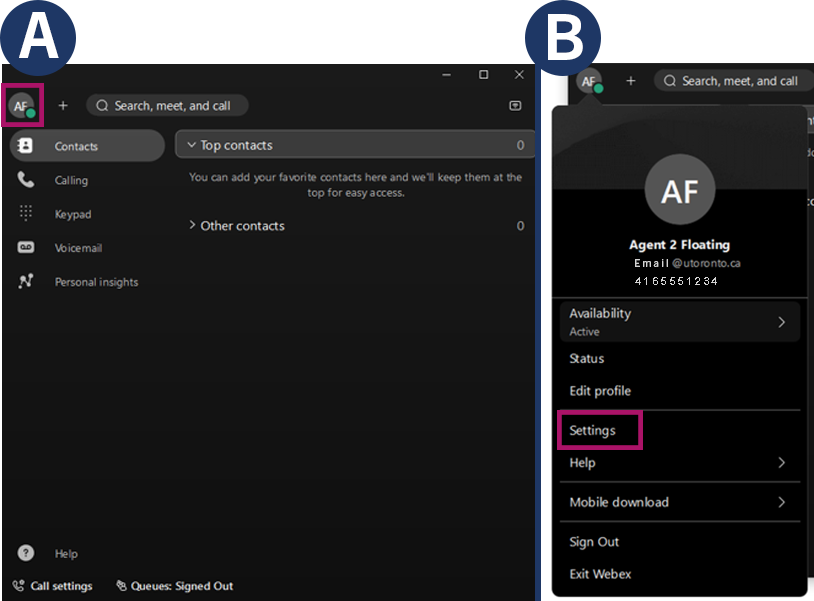The image size is (814, 601).
Task: Open the Contacts tab
Action: 87,146
